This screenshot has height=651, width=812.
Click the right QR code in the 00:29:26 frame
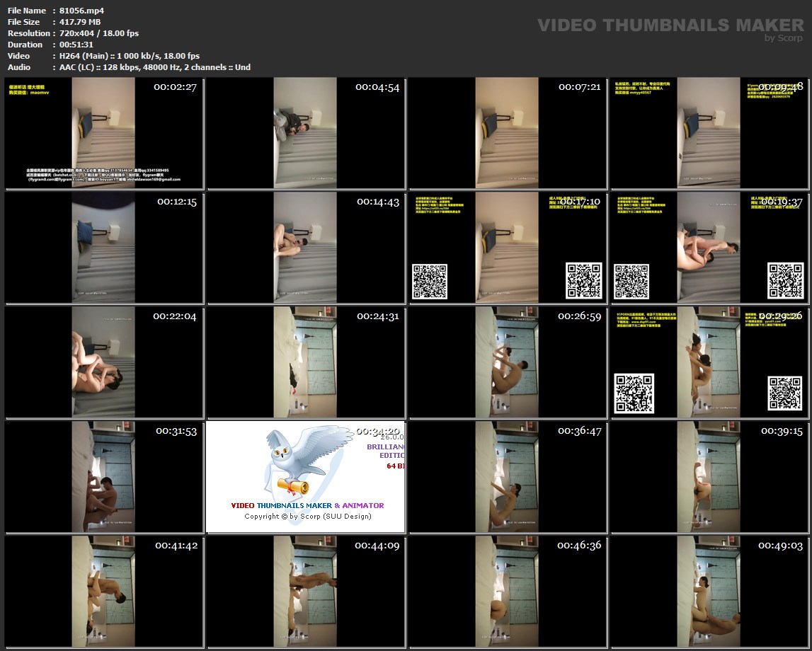click(x=785, y=393)
